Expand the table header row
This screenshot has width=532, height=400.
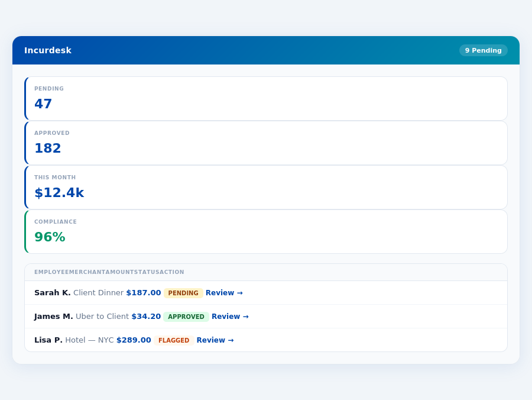pyautogui.click(x=266, y=272)
